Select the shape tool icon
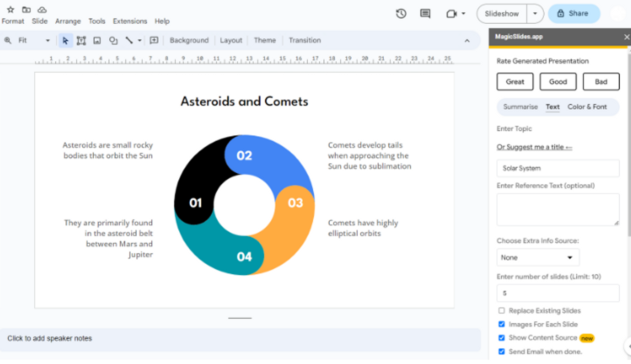 (x=113, y=40)
